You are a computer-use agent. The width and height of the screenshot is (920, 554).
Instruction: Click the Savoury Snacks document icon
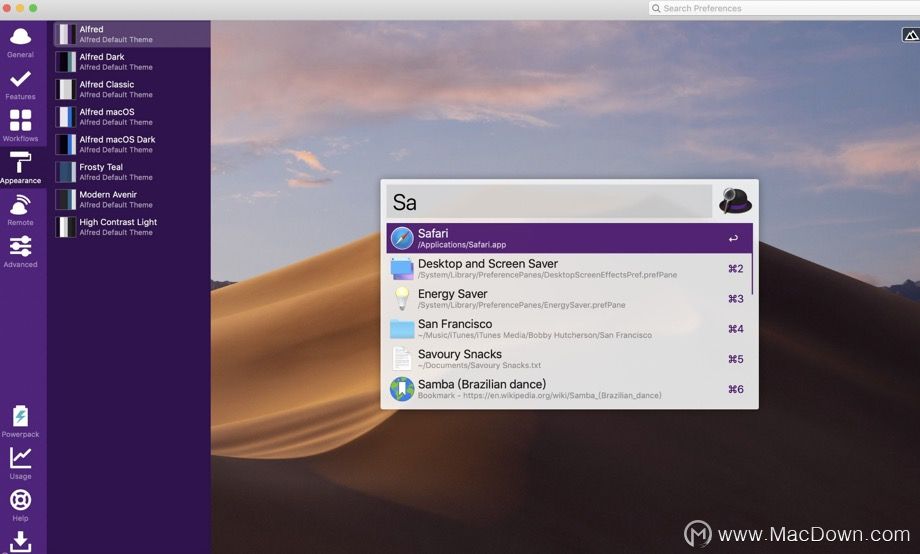[402, 359]
